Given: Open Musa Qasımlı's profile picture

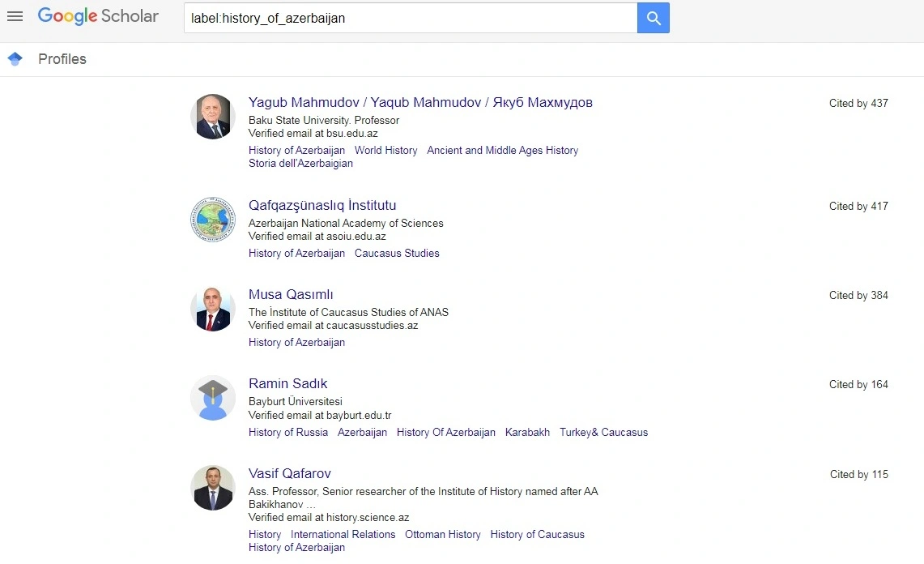Looking at the screenshot, I should [212, 309].
